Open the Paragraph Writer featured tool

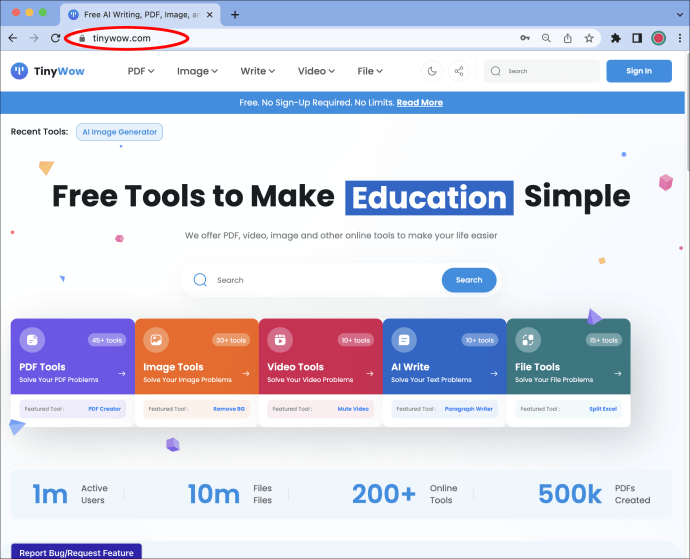coord(469,409)
